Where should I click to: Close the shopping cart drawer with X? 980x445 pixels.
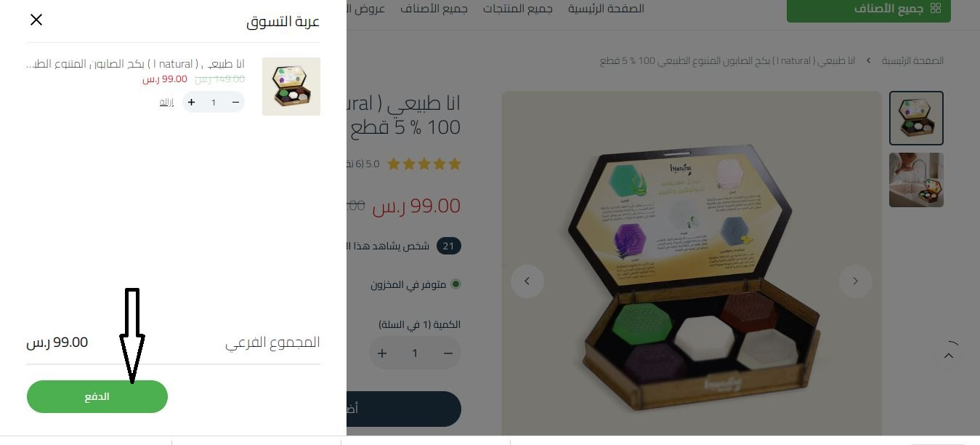coord(36,20)
